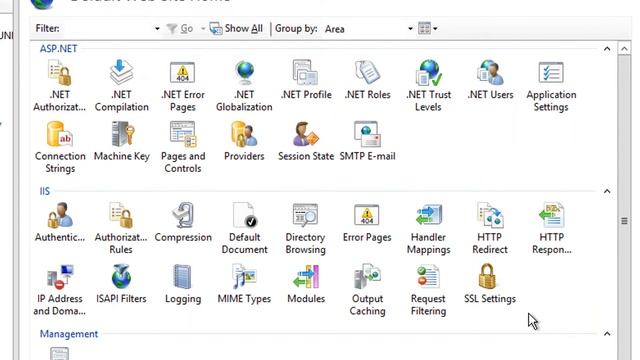
Task: Open the .NET Users feature
Action: coord(490,80)
